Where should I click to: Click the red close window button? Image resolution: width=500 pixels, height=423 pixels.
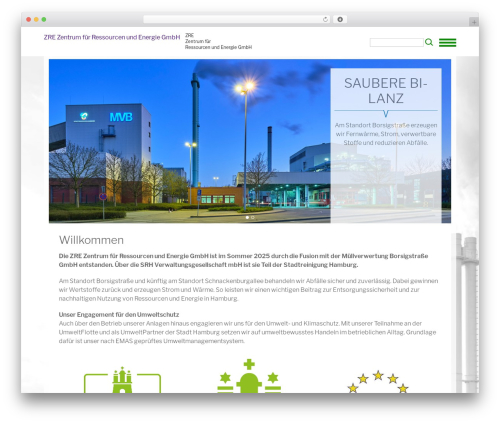click(x=29, y=19)
